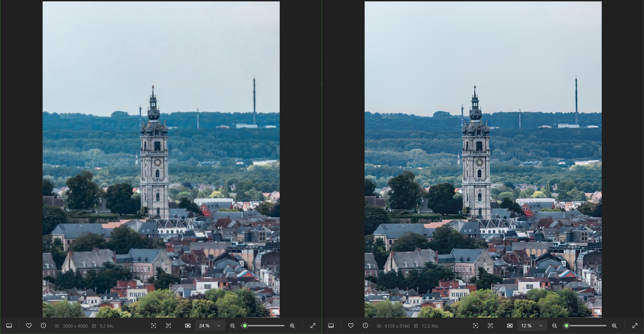644x334 pixels.
Task: Enter fullscreen in the left viewer
Action: (313, 326)
